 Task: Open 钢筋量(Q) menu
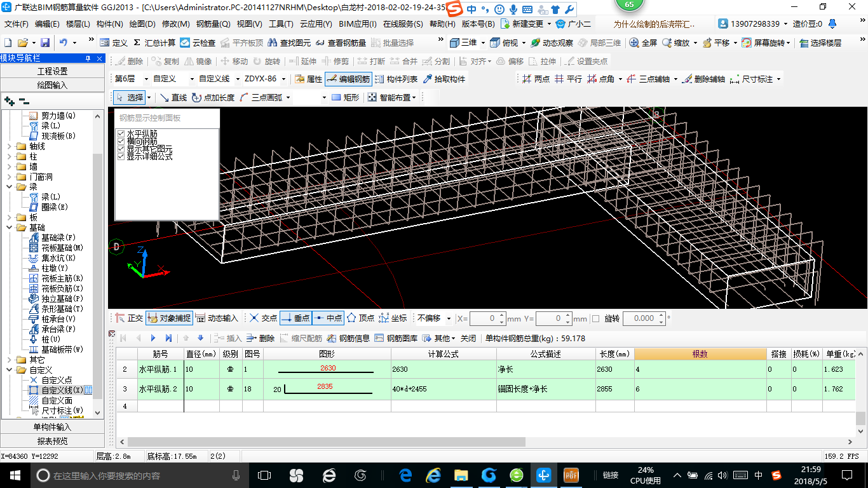tap(214, 24)
